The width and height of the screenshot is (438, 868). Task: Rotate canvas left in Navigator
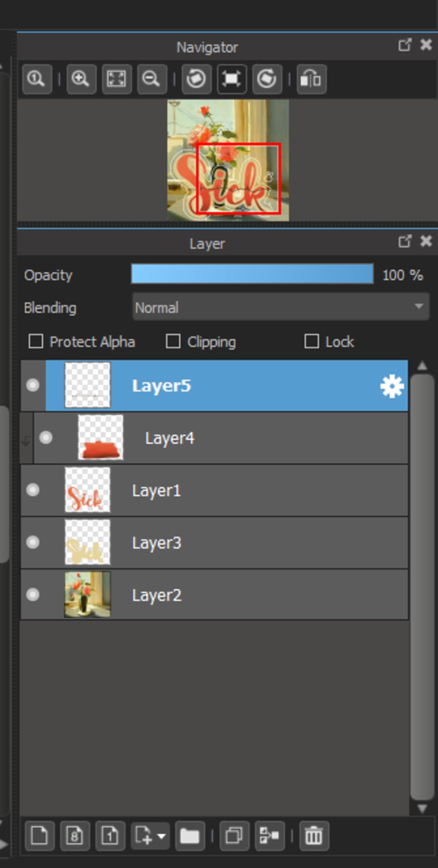[196, 79]
